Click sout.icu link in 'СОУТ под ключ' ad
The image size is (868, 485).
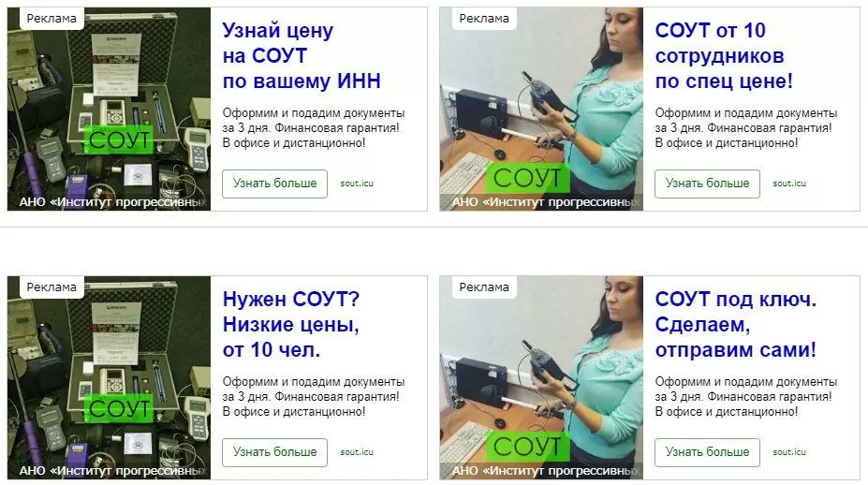[789, 452]
